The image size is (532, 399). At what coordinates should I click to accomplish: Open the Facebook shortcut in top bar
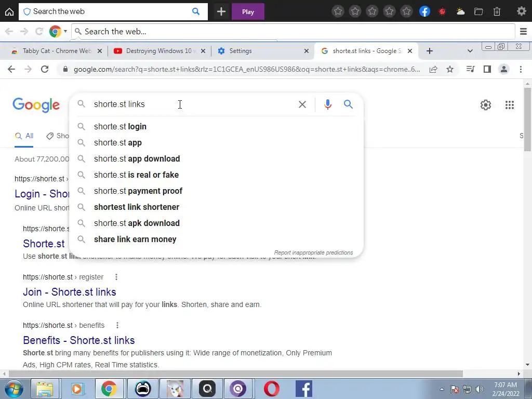click(424, 11)
